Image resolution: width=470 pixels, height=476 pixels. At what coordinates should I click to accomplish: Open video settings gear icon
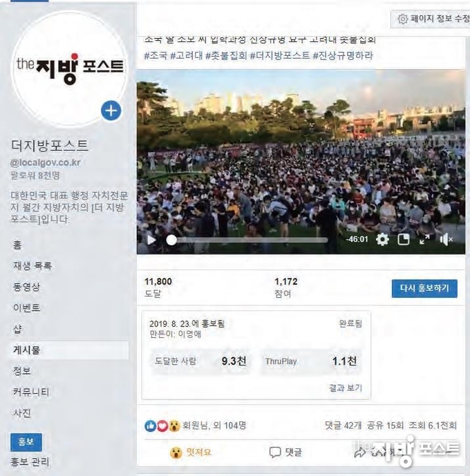click(382, 240)
